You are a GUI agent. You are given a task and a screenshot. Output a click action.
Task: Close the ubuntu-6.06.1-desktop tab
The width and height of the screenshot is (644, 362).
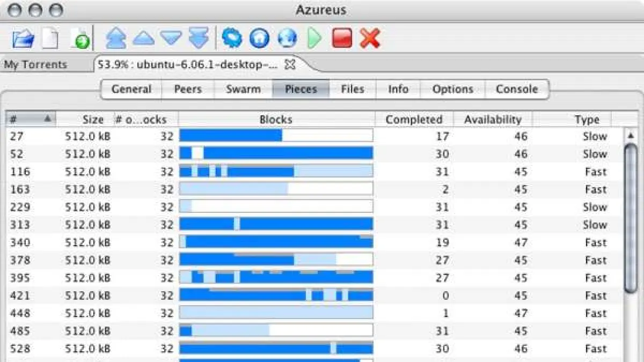click(x=290, y=65)
